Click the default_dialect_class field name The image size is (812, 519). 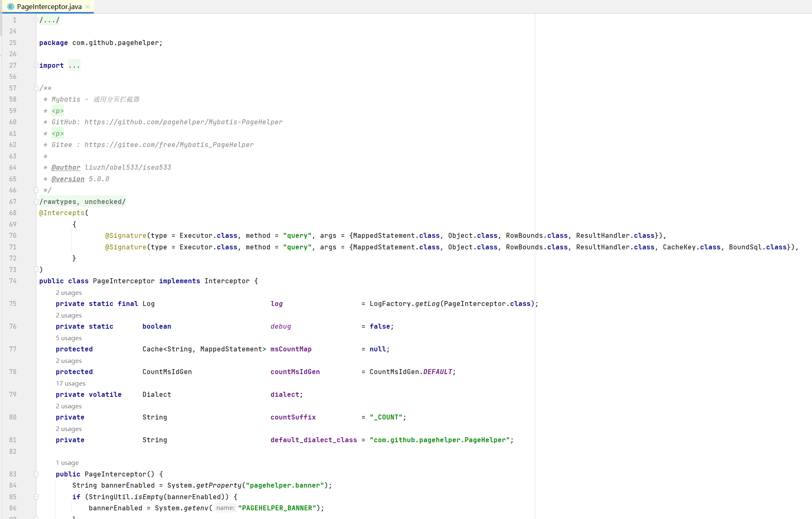[x=314, y=440]
